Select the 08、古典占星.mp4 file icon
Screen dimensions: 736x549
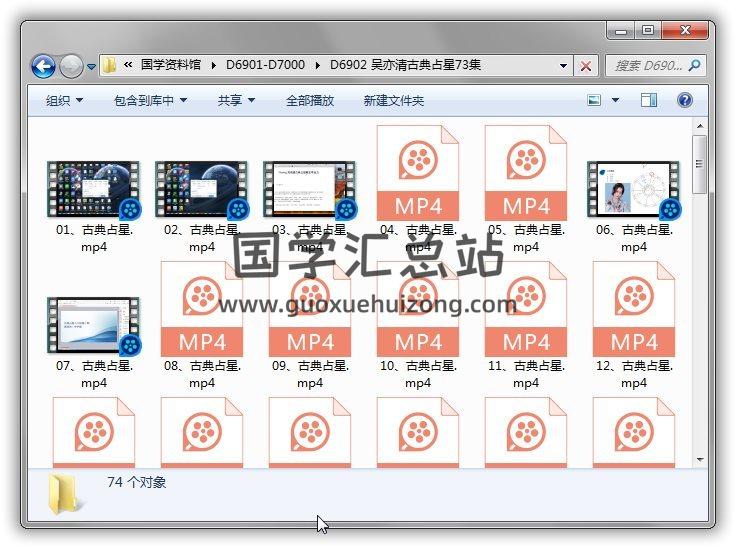[x=202, y=309]
